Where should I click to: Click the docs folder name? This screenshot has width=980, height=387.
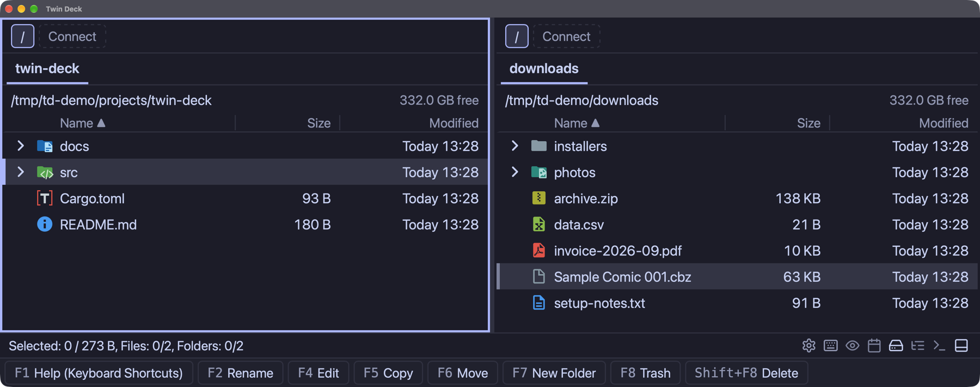[x=74, y=146]
